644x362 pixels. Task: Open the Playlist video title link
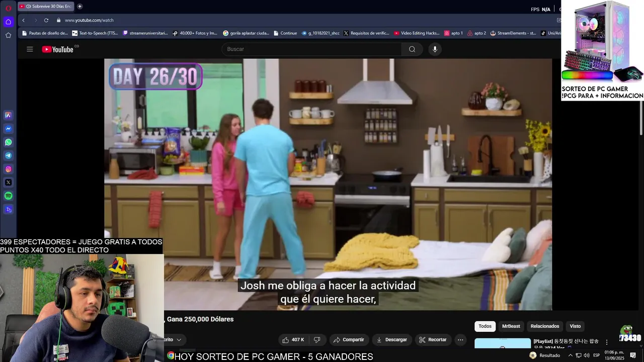(x=567, y=344)
